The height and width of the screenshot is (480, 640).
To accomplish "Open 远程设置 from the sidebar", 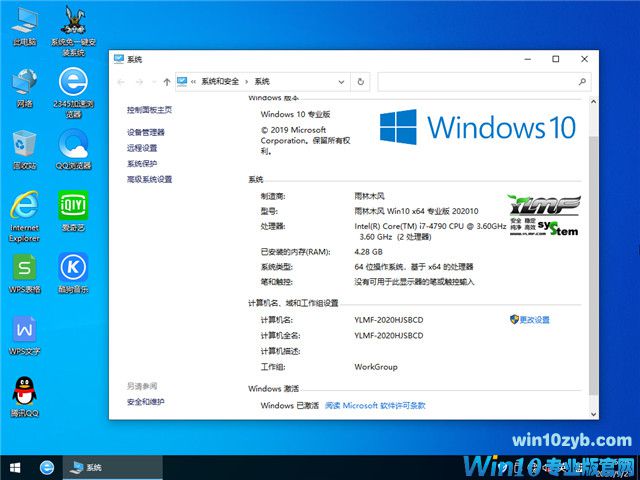I will (x=142, y=148).
